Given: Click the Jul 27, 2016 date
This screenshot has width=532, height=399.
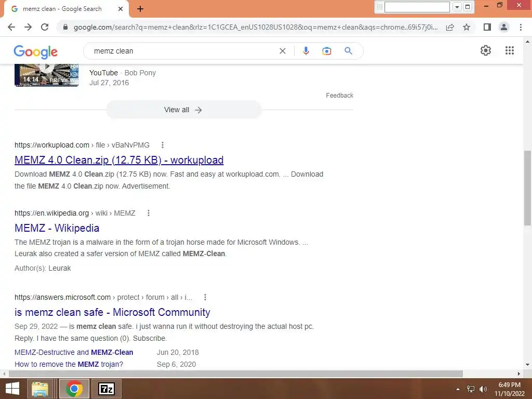Looking at the screenshot, I should pyautogui.click(x=109, y=83).
